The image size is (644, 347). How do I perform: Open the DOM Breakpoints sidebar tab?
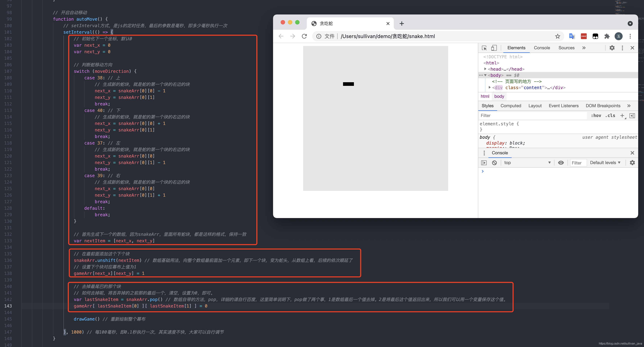pyautogui.click(x=603, y=106)
